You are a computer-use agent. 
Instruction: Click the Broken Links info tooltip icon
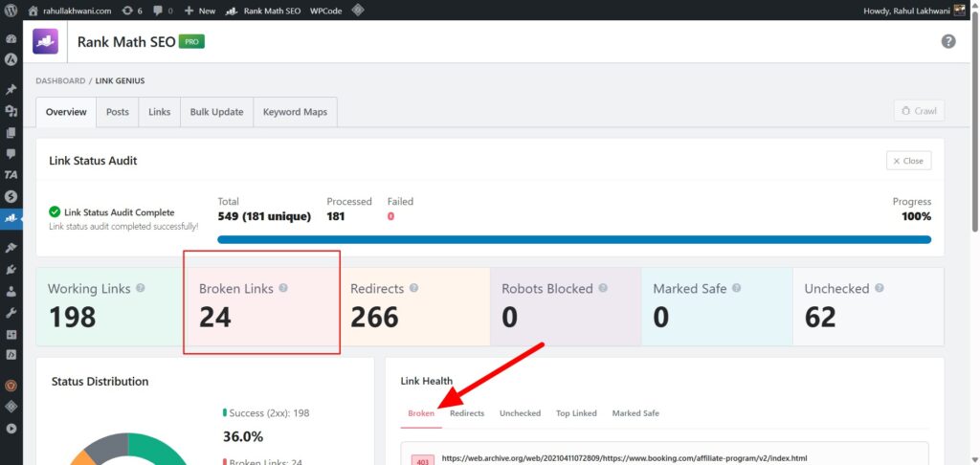point(283,288)
